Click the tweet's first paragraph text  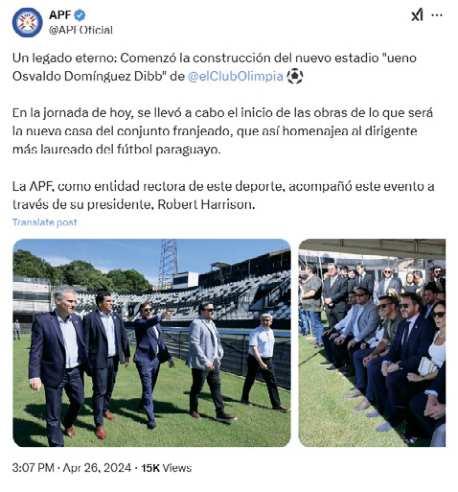click(214, 67)
